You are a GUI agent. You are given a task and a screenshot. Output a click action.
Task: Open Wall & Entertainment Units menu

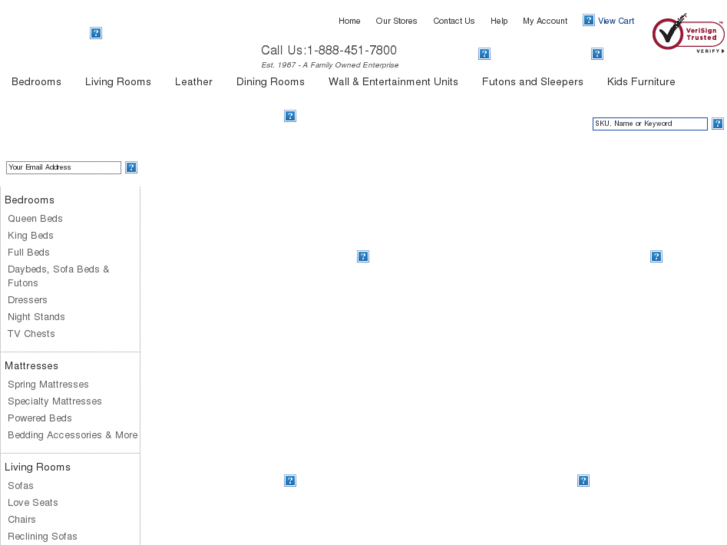click(393, 82)
